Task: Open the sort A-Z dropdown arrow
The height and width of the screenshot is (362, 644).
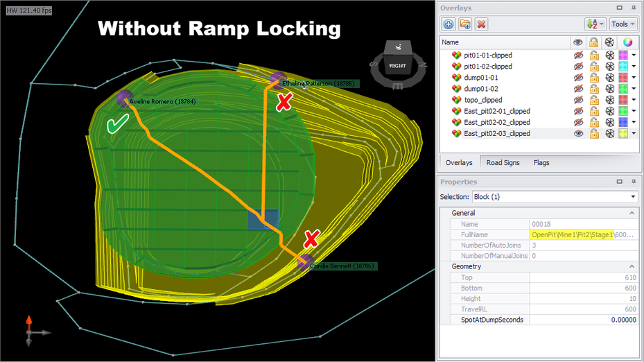Action: point(602,24)
